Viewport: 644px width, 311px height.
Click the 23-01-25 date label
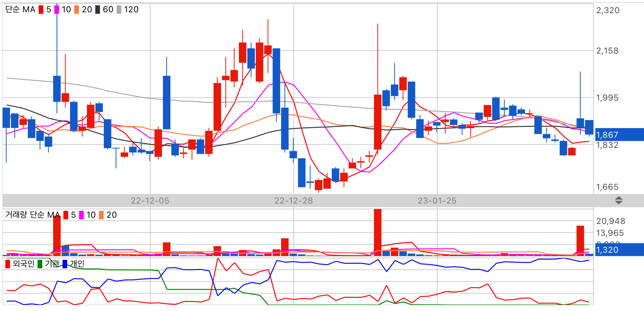437,201
